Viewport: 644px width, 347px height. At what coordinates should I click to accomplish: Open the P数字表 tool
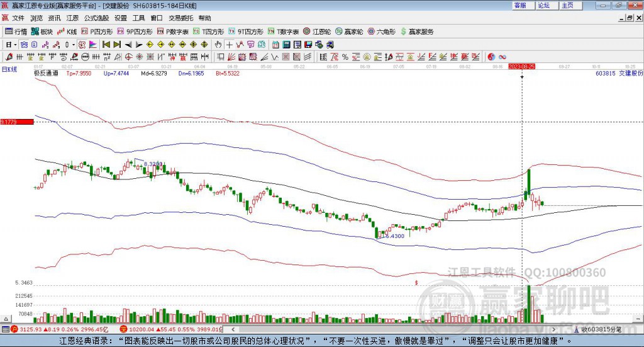[172, 31]
